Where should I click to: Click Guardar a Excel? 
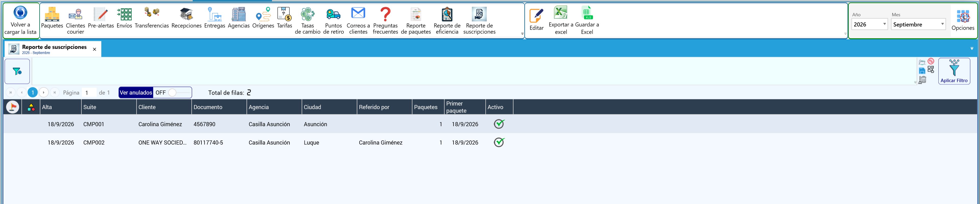pos(587,20)
